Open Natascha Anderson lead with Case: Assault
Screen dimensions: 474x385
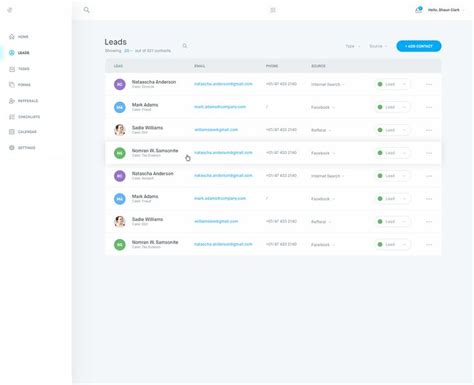pos(152,174)
